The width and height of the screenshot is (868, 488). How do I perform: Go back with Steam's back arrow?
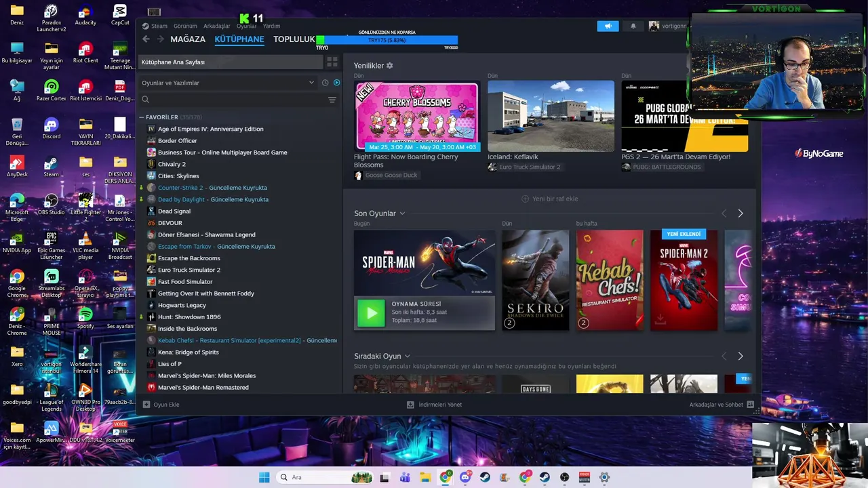click(x=146, y=39)
